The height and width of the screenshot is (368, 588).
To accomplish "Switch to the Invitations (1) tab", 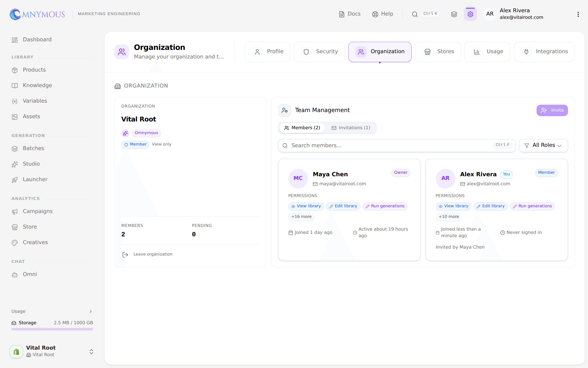I will click(x=351, y=128).
